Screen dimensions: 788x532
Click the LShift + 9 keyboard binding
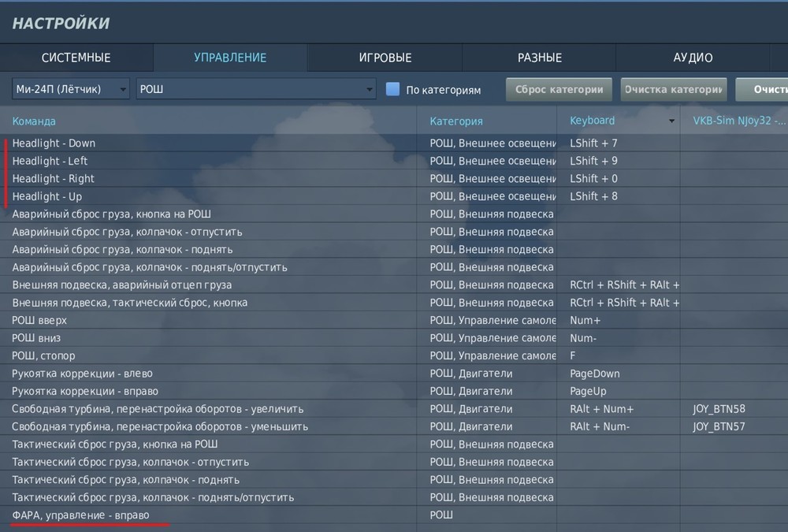(593, 161)
